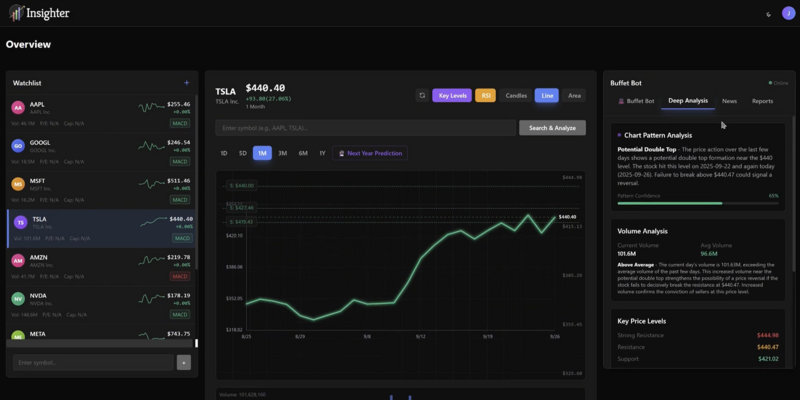Click the chart symbol search field
Screen dimensions: 800x400
(x=365, y=128)
